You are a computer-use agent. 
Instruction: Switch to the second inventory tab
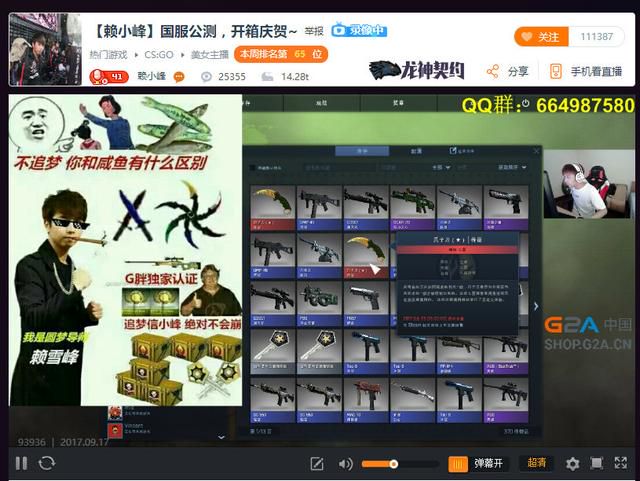click(x=416, y=151)
